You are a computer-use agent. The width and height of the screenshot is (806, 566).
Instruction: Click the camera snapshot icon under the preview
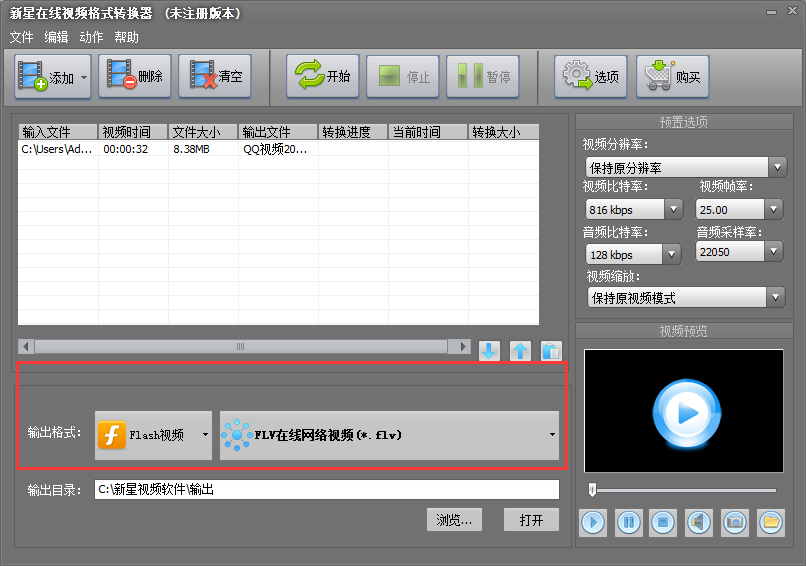tap(735, 523)
